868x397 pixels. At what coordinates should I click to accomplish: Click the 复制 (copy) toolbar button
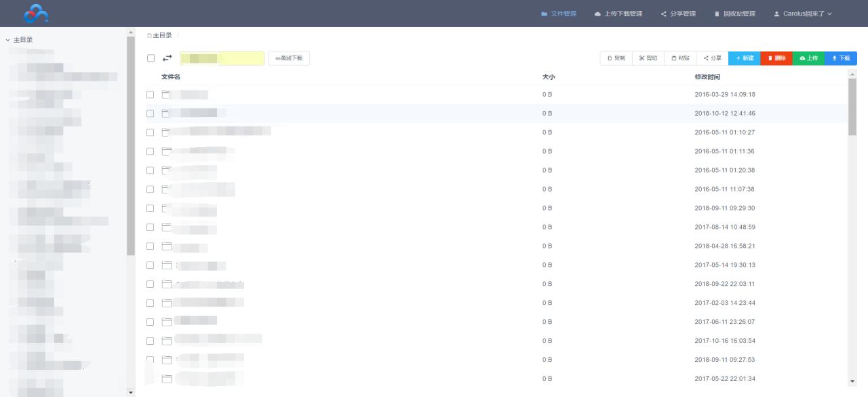616,58
